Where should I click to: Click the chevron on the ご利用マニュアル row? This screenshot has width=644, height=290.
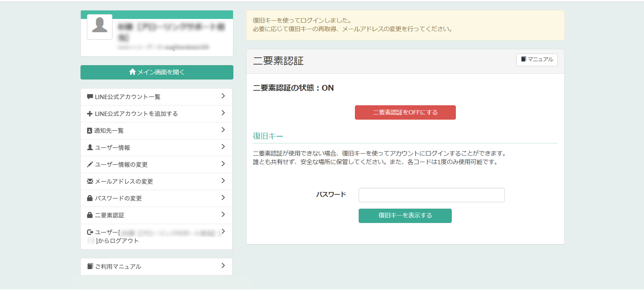tap(223, 266)
